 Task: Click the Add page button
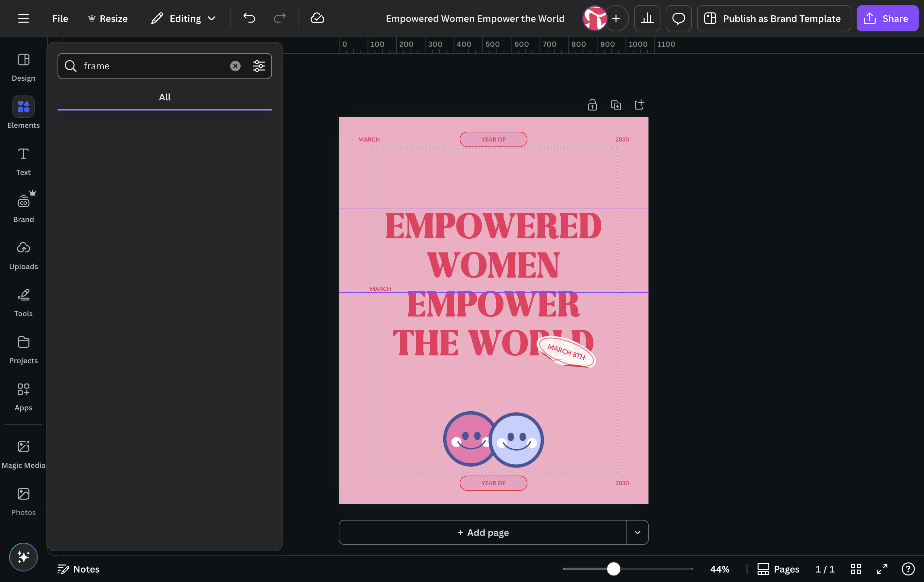tap(483, 532)
